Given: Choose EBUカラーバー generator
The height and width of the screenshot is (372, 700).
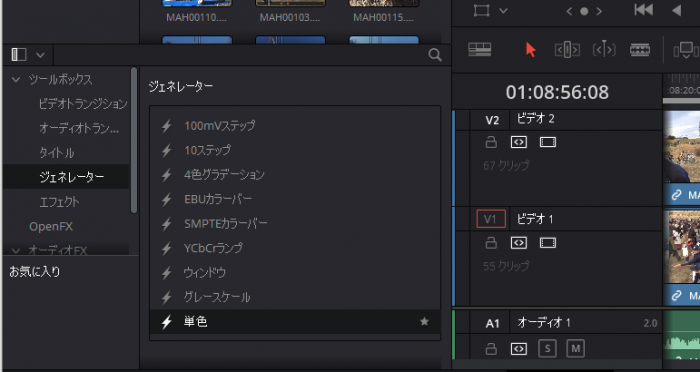Looking at the screenshot, I should pos(295,199).
